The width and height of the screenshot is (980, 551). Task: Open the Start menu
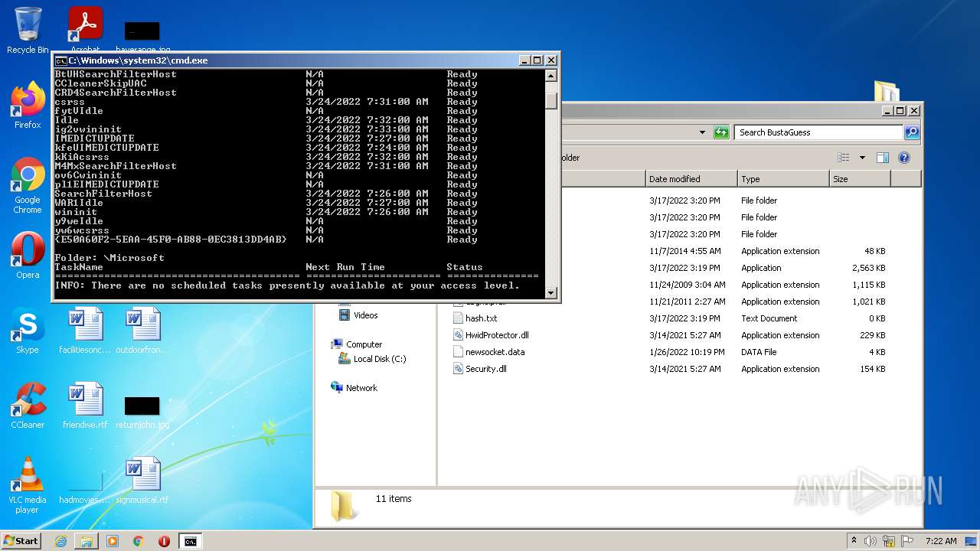coord(21,541)
